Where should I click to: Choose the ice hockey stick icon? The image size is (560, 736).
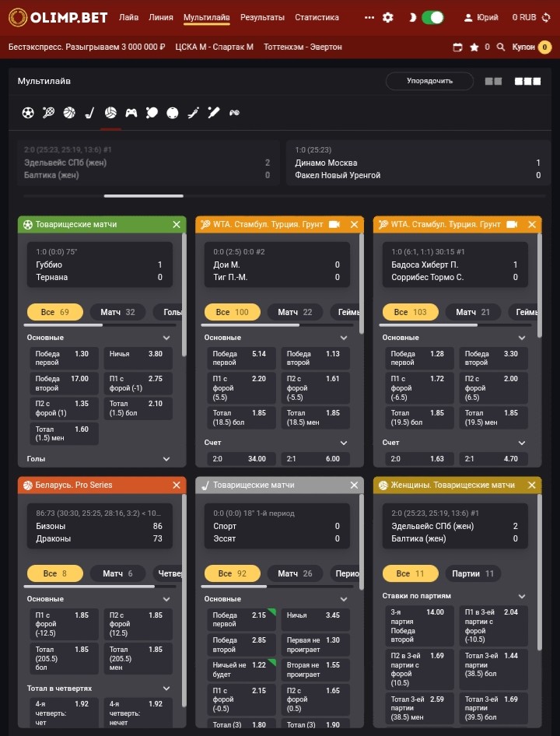tap(89, 113)
